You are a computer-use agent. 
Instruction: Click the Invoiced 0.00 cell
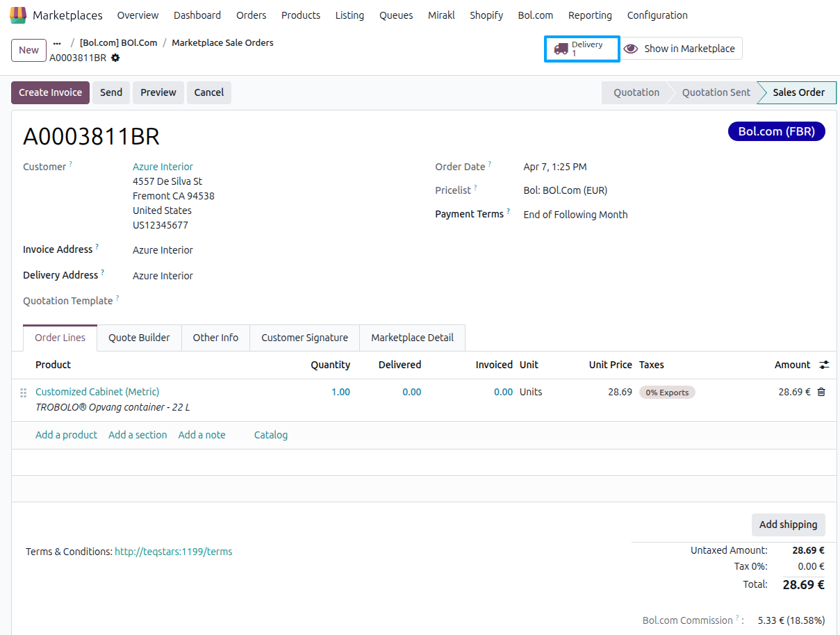[x=503, y=392]
